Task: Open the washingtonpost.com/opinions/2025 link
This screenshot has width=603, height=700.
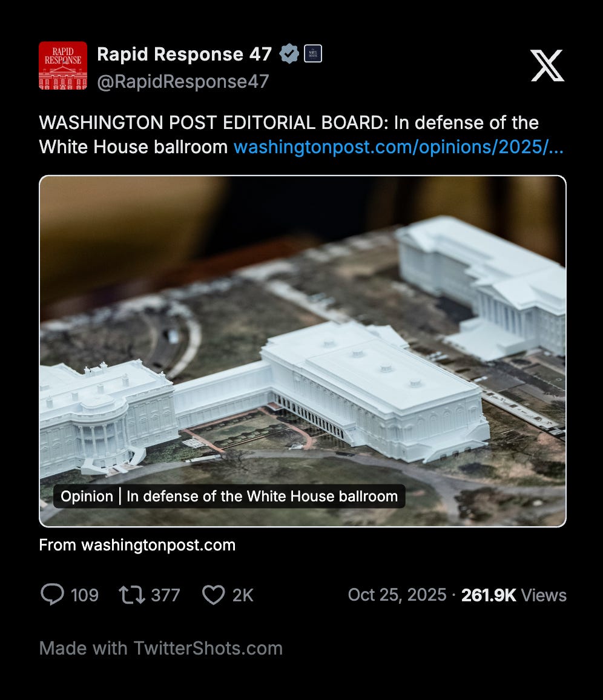Action: pyautogui.click(x=398, y=147)
